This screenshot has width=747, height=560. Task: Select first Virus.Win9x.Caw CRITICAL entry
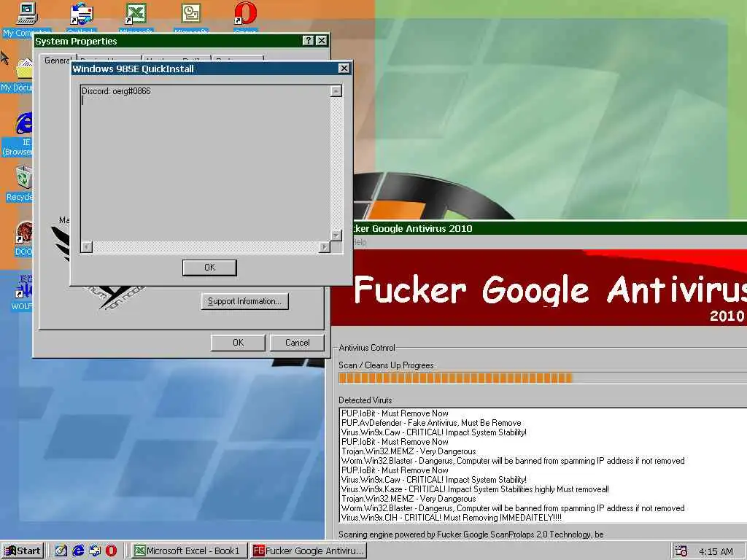pyautogui.click(x=433, y=432)
